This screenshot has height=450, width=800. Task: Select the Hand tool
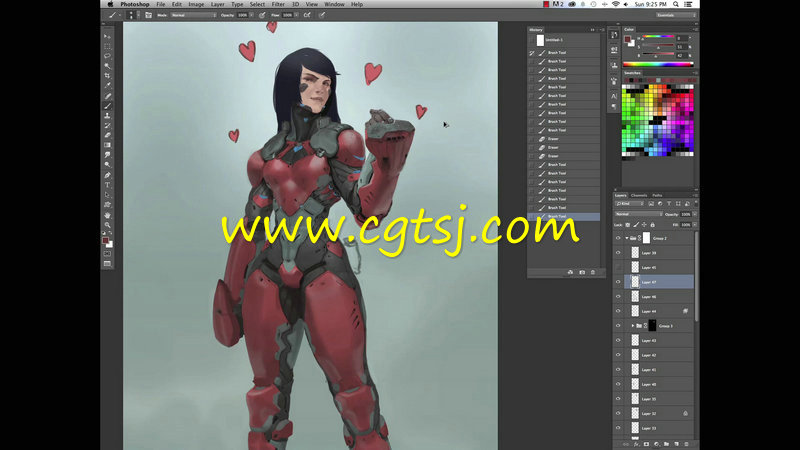click(x=107, y=215)
